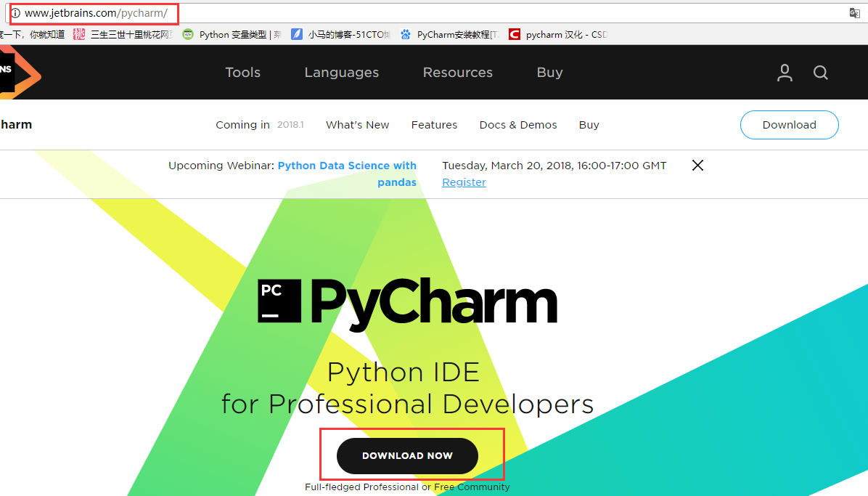Click the outlined Download button

[790, 125]
